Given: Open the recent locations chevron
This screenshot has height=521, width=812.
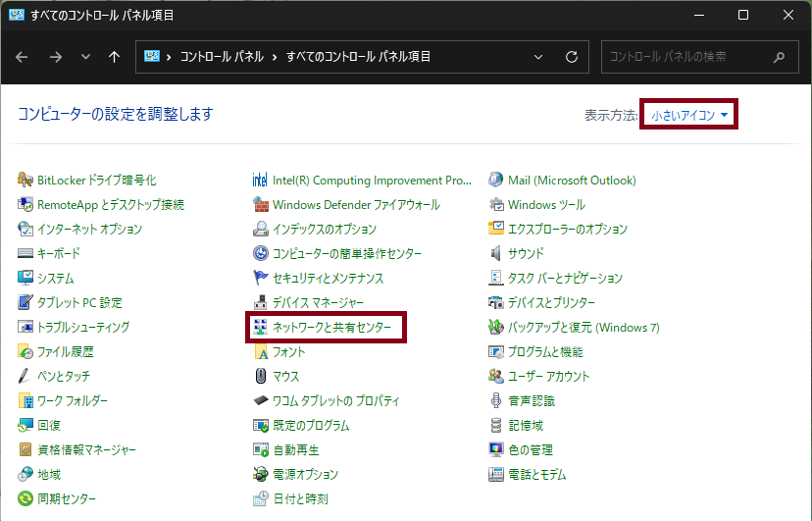Looking at the screenshot, I should tap(85, 57).
